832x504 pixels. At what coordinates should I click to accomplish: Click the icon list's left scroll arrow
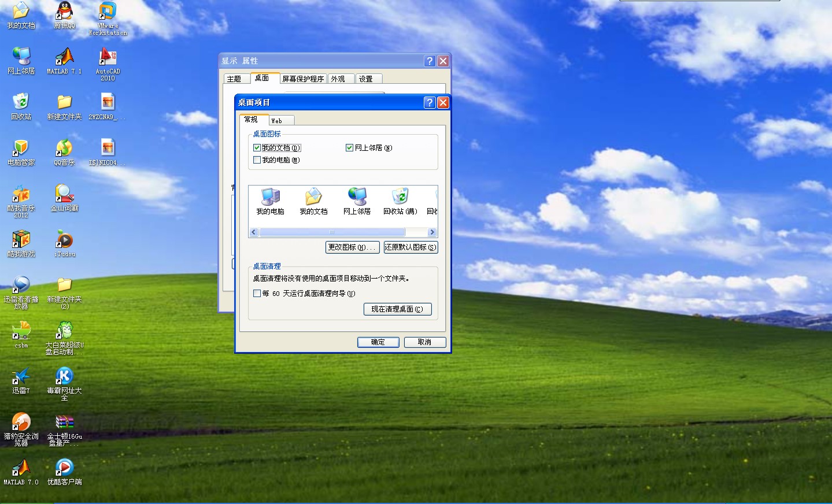coord(253,232)
